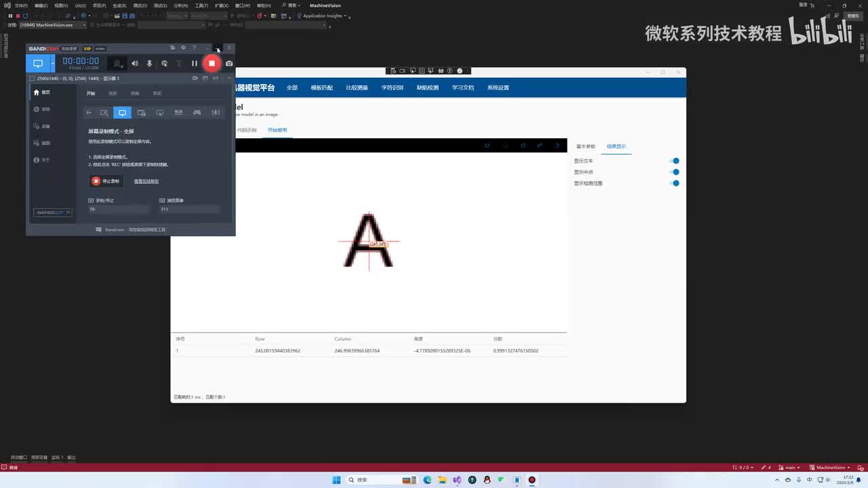Click Bandicam's screen recording mode button

pyautogui.click(x=37, y=63)
